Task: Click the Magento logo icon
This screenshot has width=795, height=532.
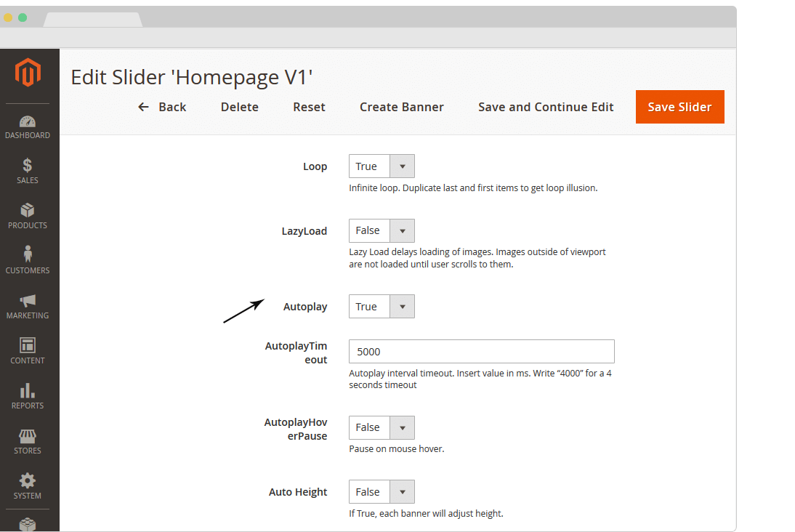Action: [28, 72]
